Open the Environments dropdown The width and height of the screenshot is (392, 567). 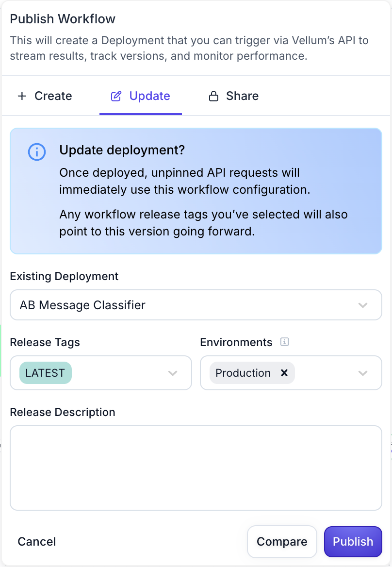point(363,373)
